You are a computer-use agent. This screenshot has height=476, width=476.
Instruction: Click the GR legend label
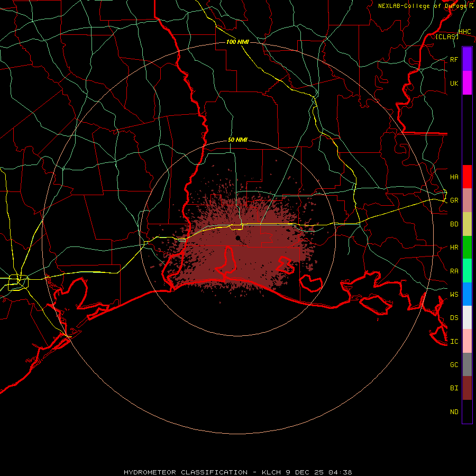tap(454, 200)
